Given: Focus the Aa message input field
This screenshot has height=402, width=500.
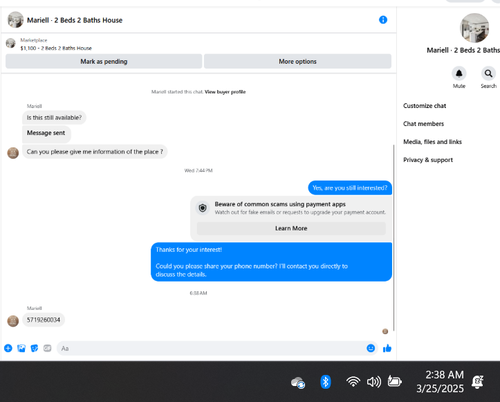Looking at the screenshot, I should tap(217, 348).
